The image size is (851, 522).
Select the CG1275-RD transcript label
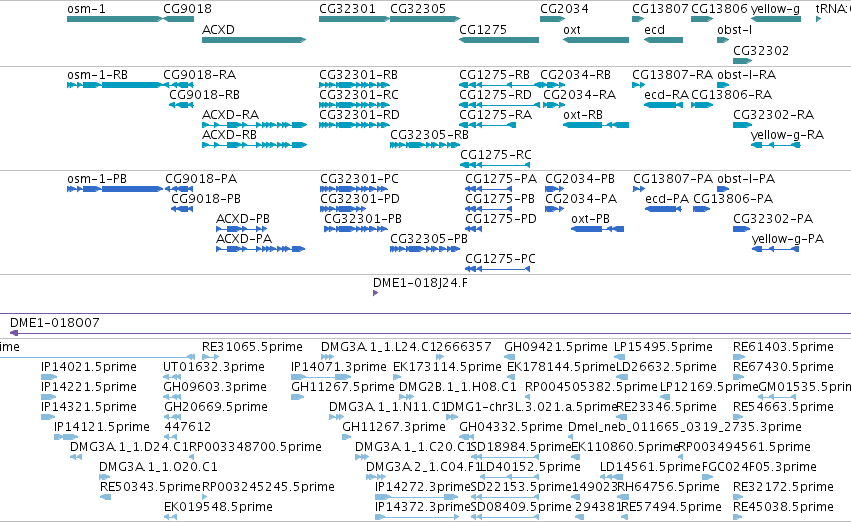[496, 95]
